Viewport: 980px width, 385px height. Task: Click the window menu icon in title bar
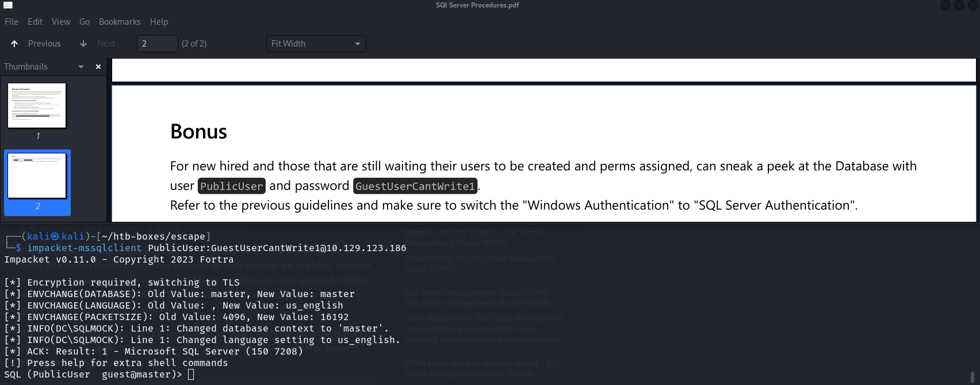[8, 5]
